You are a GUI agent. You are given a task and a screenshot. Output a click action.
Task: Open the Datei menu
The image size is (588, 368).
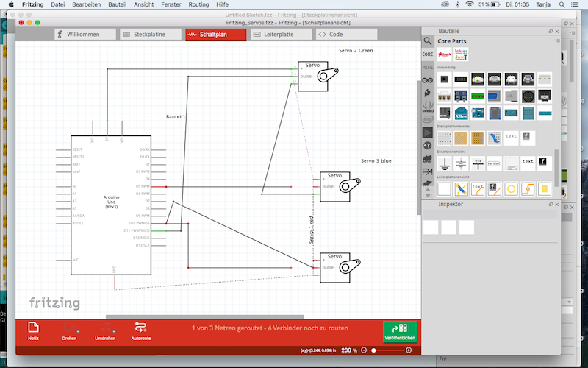coord(58,4)
